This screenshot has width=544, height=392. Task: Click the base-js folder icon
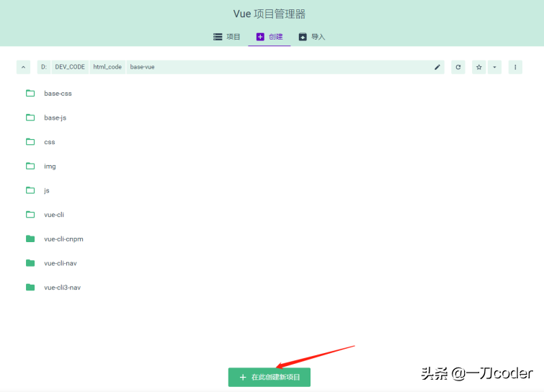click(30, 117)
